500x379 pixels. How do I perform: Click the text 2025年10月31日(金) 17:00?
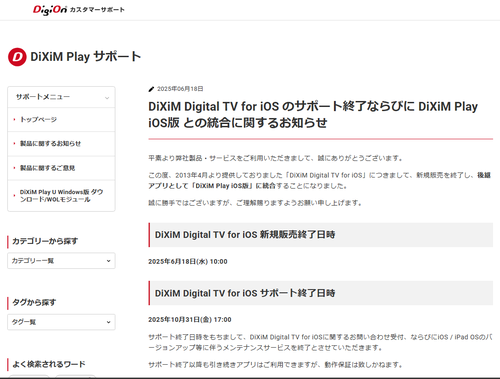(190, 320)
